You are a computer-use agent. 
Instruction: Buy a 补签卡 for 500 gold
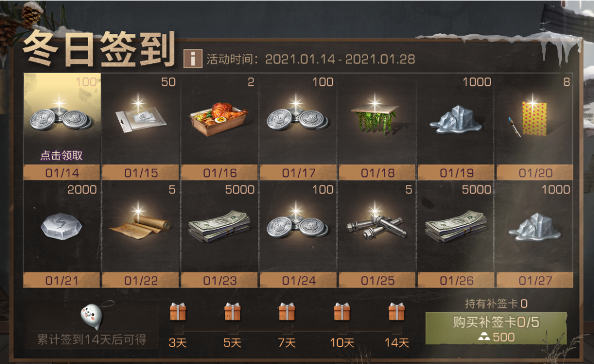pos(496,328)
